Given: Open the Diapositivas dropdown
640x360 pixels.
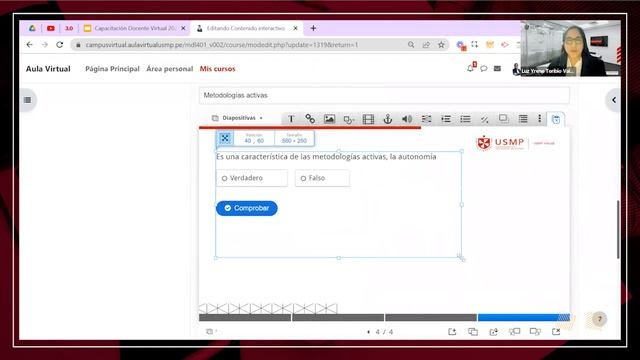Looking at the screenshot, I should pos(238,118).
